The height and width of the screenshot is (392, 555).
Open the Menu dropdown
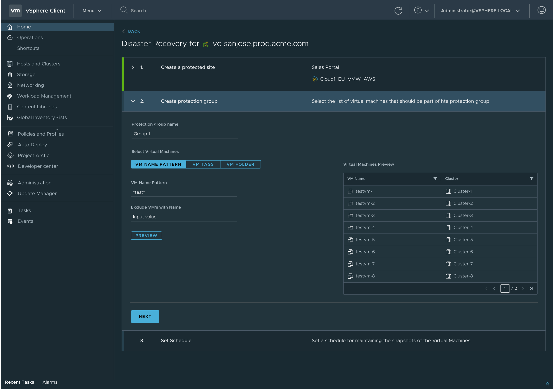pos(92,11)
